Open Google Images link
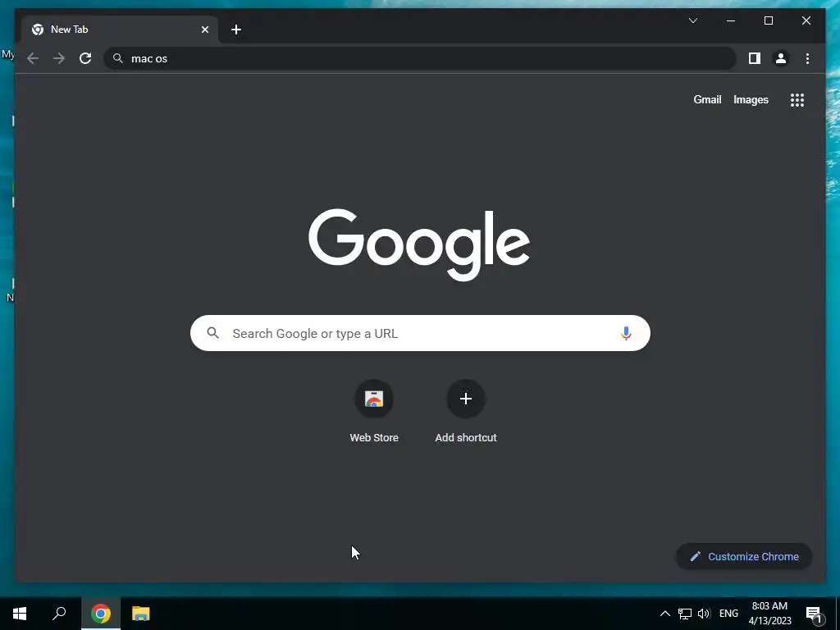 tap(751, 99)
